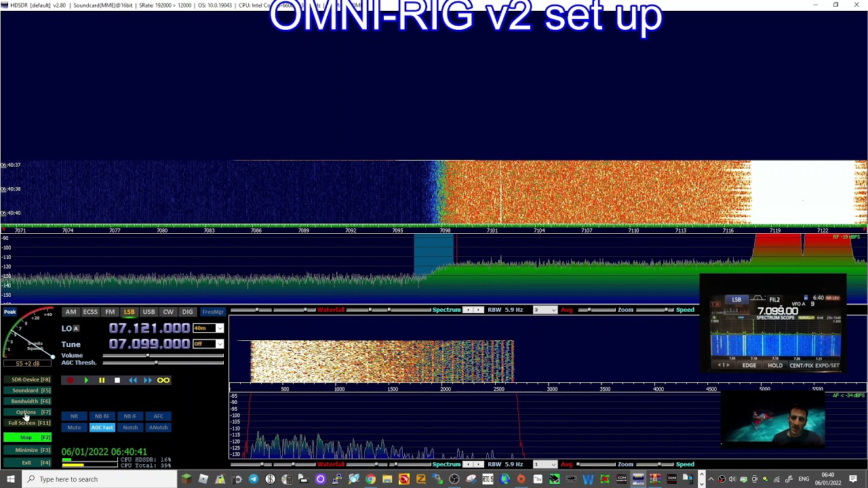868x488 pixels.
Task: Open Options [F7] menu
Action: tap(27, 412)
